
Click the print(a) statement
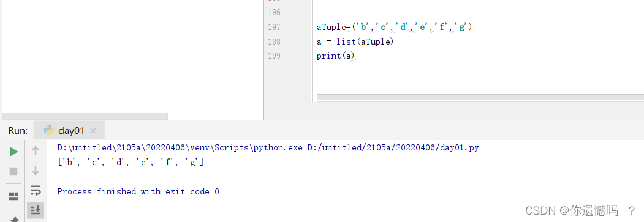point(335,56)
